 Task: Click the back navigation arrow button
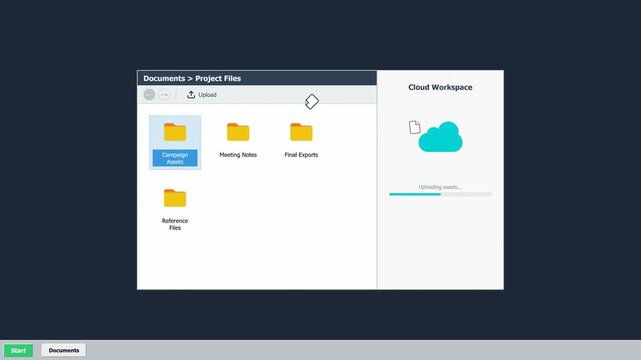click(149, 95)
